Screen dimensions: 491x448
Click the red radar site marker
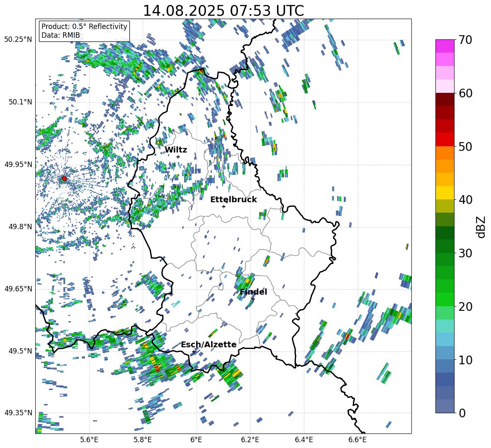[x=64, y=179]
